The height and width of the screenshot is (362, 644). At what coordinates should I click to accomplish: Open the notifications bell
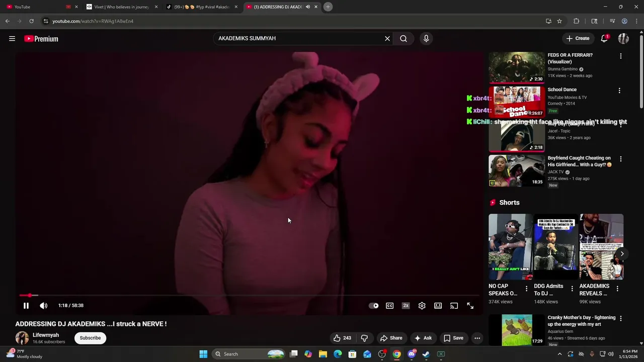click(x=604, y=38)
